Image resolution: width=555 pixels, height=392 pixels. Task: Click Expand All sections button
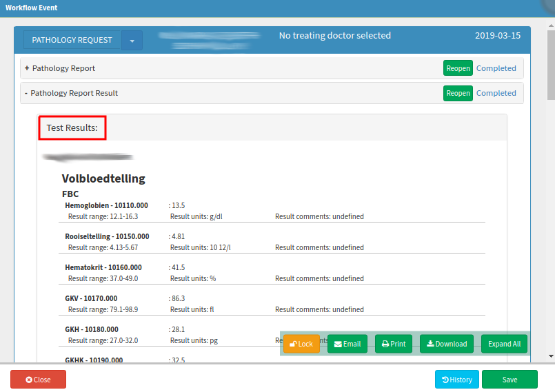click(504, 344)
